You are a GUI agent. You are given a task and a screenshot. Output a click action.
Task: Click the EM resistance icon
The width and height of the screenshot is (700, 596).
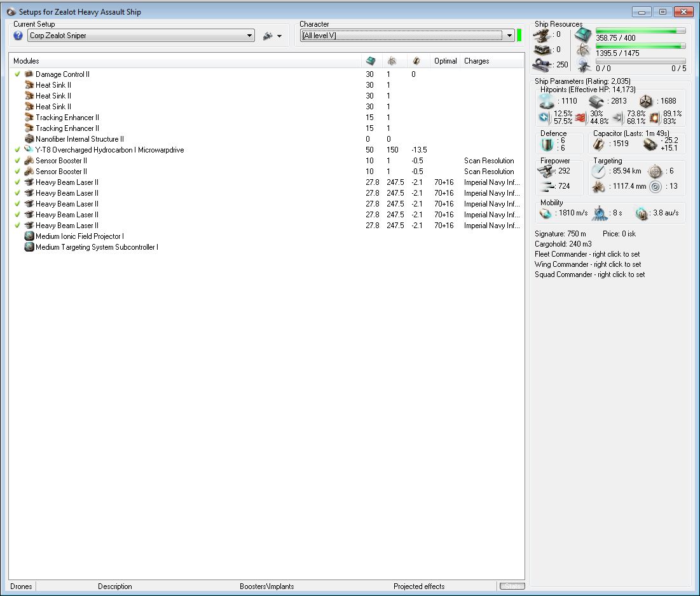point(544,118)
